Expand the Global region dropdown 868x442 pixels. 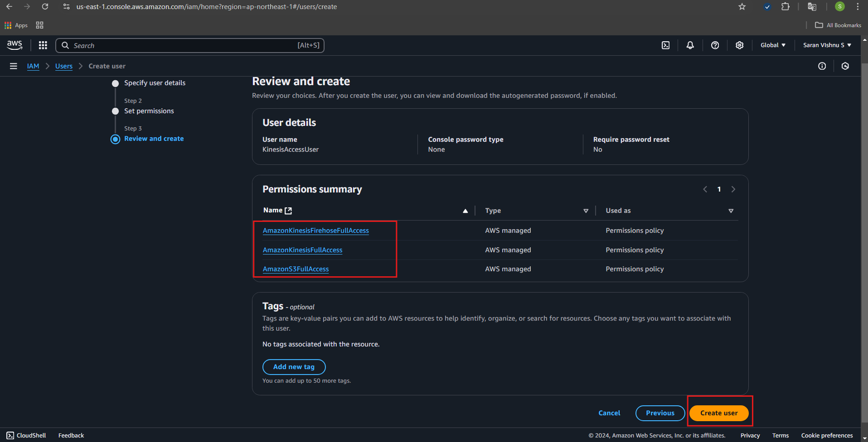[773, 45]
